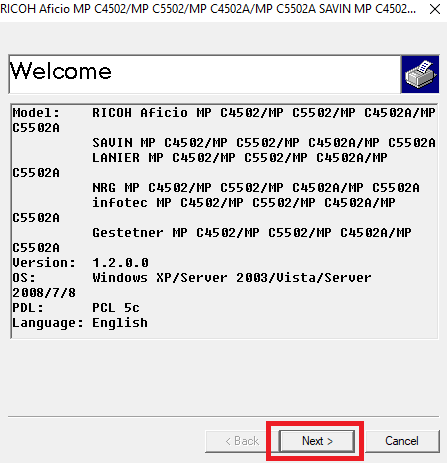The width and height of the screenshot is (447, 463).
Task: Click the OS: Windows XP line
Action: [x=192, y=278]
